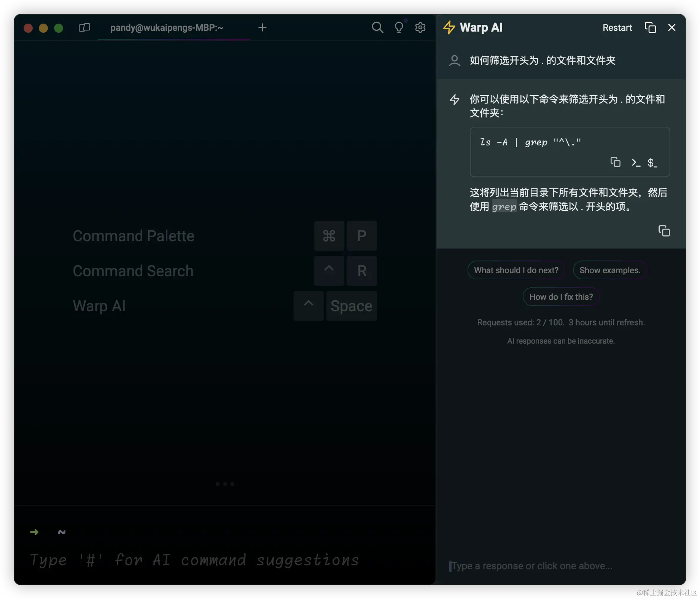The width and height of the screenshot is (700, 599).
Task: Copy the Warp AI transcript from header icon
Action: pos(650,27)
